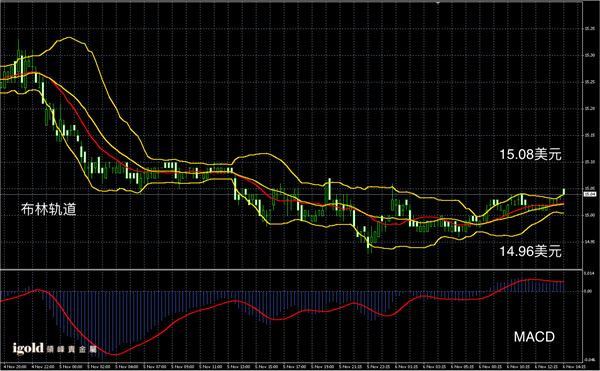This screenshot has width=600, height=371.
Task: Click the latest green candlestick at the chart's right end
Action: [564, 192]
